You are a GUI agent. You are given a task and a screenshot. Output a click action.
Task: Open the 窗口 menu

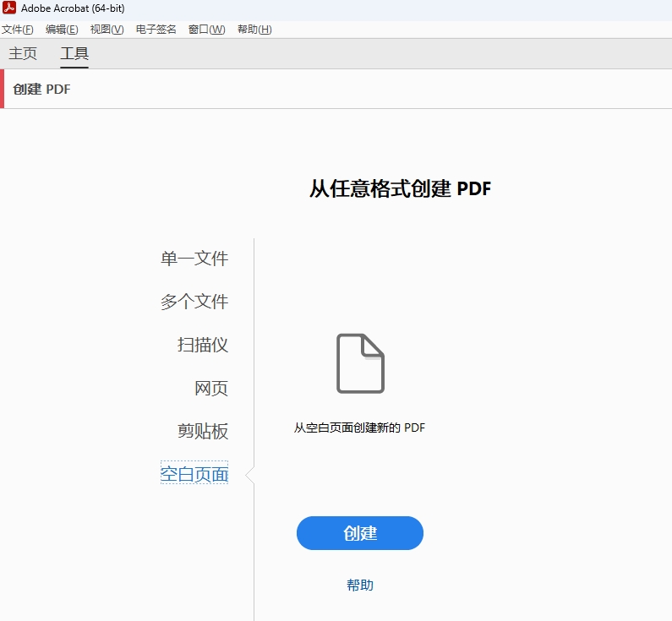pos(206,30)
